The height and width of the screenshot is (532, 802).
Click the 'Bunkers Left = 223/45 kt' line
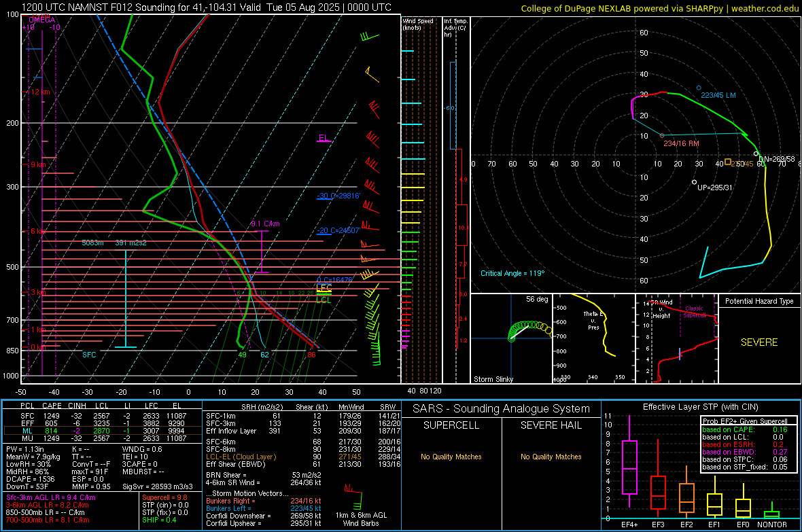pyautogui.click(x=264, y=508)
